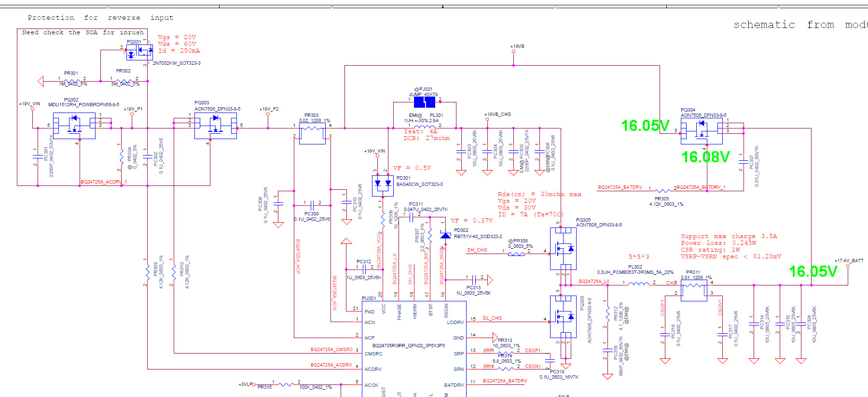This screenshot has width=868, height=397.
Task: Click the RB751V-40_SOD323-2 part name
Action: pos(478,237)
